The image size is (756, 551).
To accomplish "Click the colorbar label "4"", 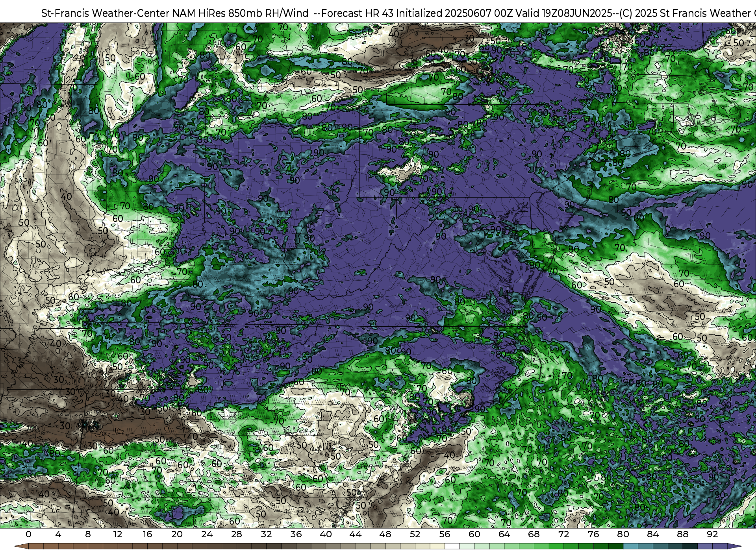I will pos(58,534).
